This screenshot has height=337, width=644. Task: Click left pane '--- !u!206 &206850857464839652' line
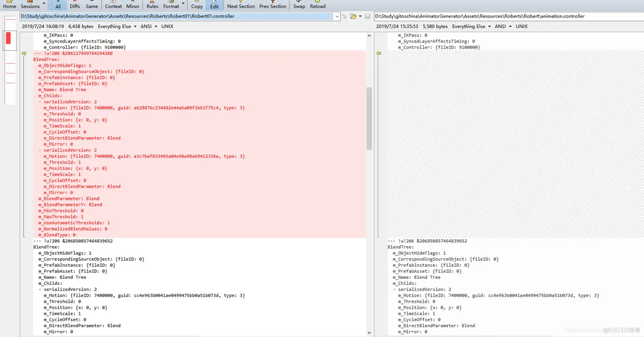[x=73, y=241]
